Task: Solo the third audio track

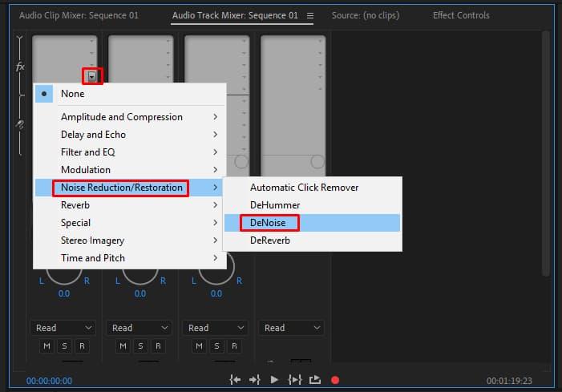Action: [217, 346]
